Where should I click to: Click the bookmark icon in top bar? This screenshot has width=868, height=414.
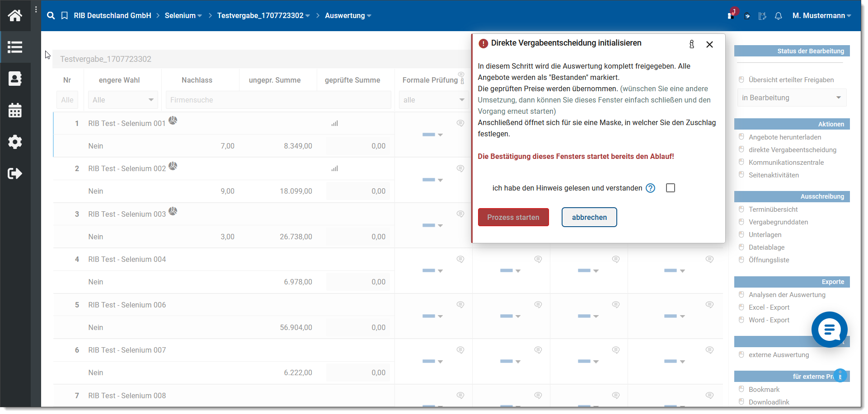(65, 16)
